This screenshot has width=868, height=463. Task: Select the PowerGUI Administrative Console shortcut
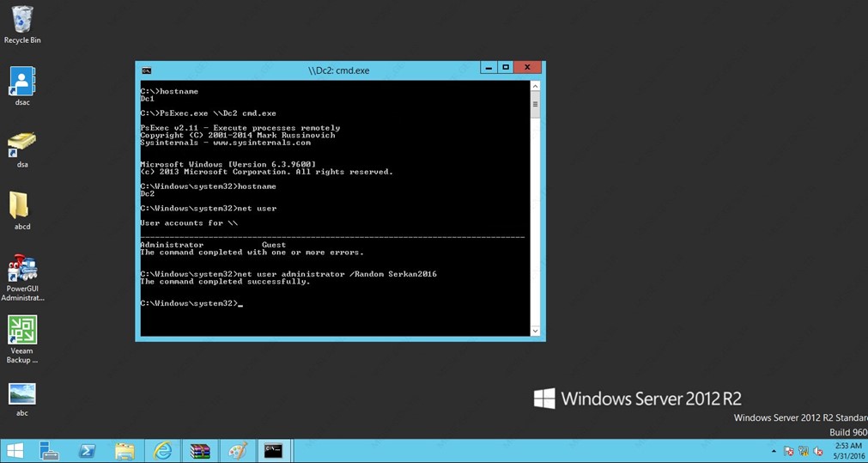(x=22, y=277)
